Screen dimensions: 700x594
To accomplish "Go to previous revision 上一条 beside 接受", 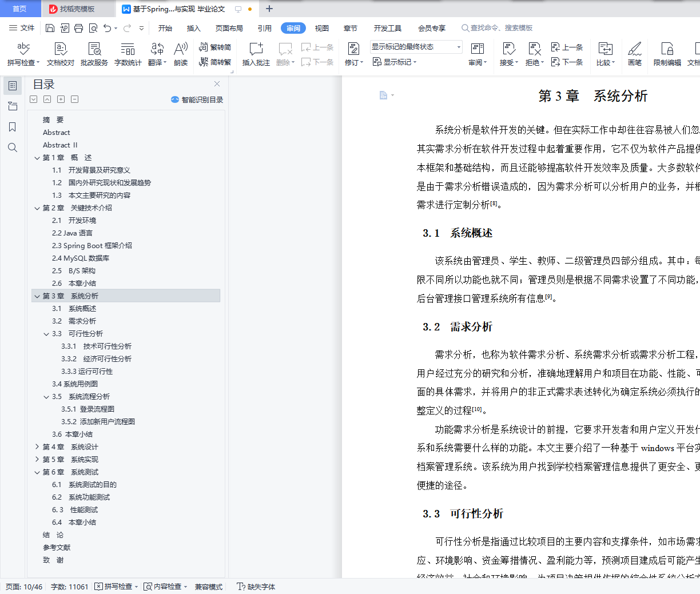I will pyautogui.click(x=567, y=47).
